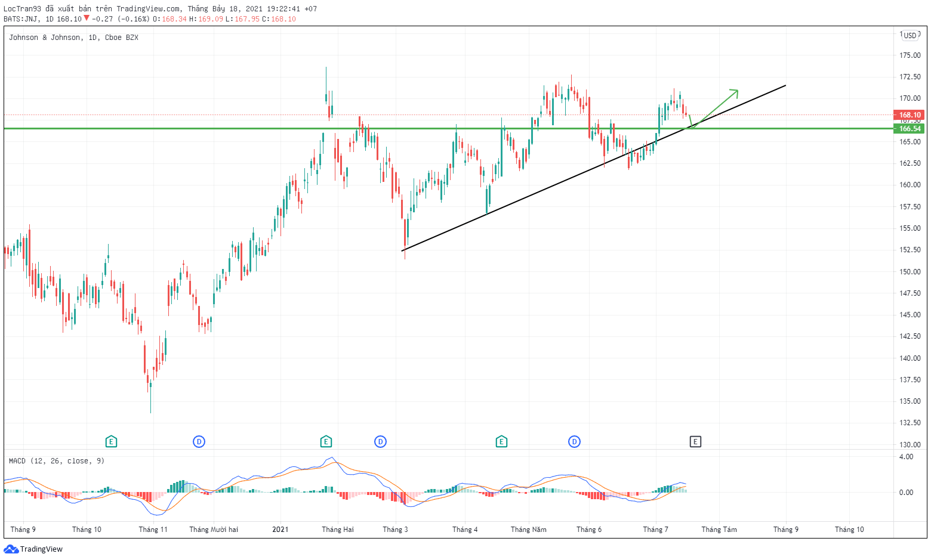This screenshot has height=560, width=931.
Task: Click the earnings marker near Tháng 10
Action: pyautogui.click(x=111, y=442)
